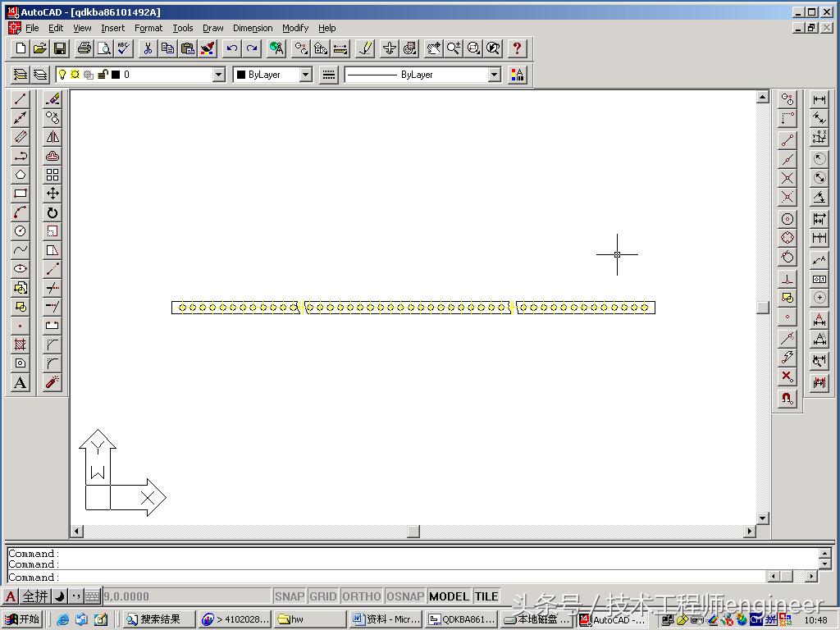Screen dimensions: 840x630
Task: Click the Match Properties paintbrush icon
Action: coord(208,48)
